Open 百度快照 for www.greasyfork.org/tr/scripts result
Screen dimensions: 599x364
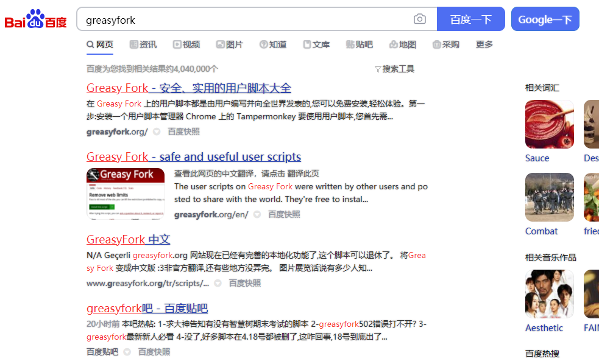[245, 283]
